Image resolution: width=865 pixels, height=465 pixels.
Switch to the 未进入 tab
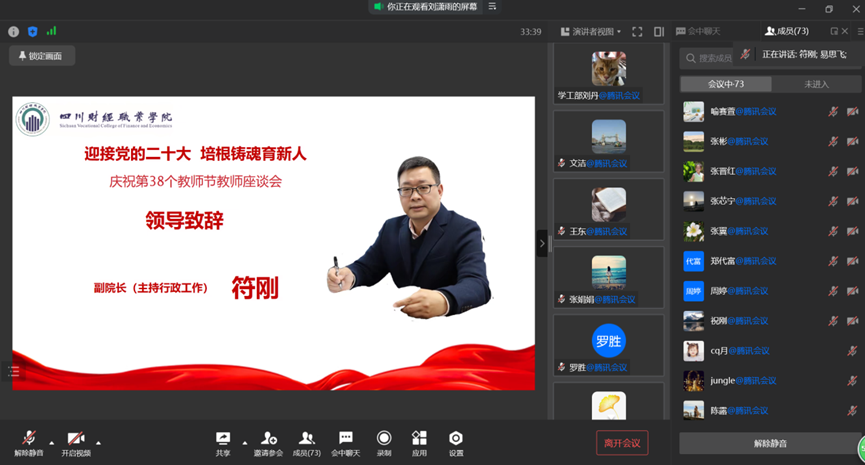click(x=816, y=84)
